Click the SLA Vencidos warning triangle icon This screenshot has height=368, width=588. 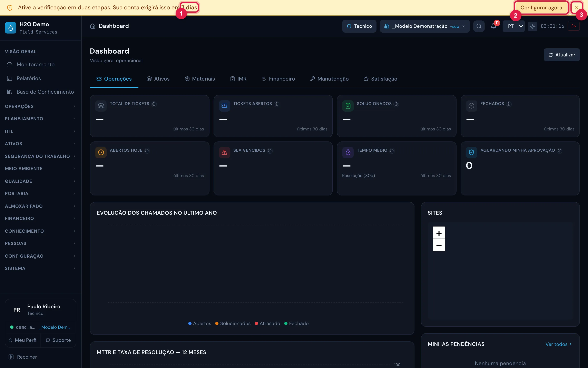[x=224, y=152]
